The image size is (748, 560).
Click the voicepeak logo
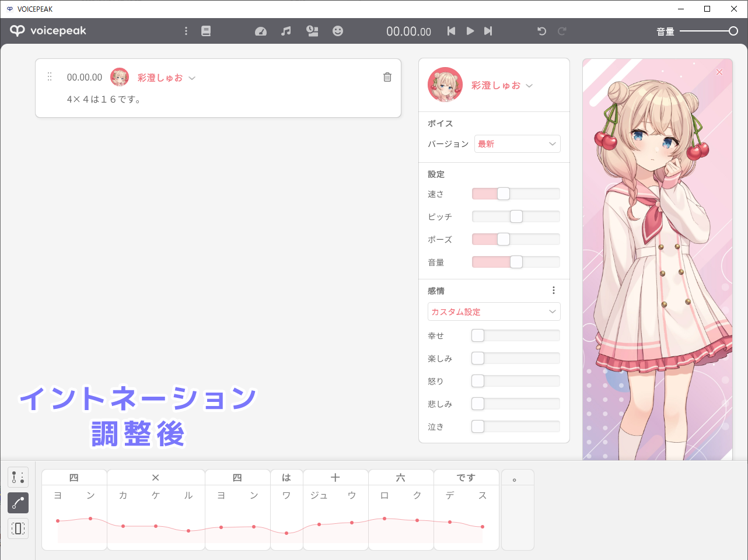pos(48,31)
